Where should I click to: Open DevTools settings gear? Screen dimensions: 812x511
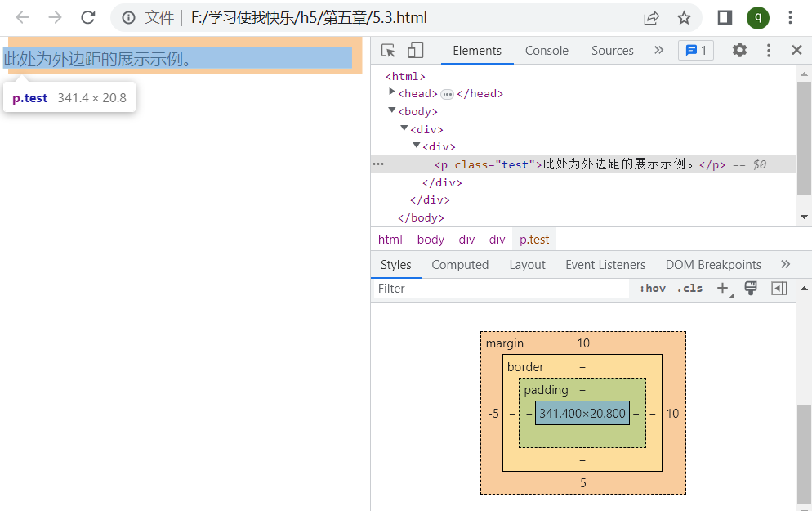coord(739,51)
